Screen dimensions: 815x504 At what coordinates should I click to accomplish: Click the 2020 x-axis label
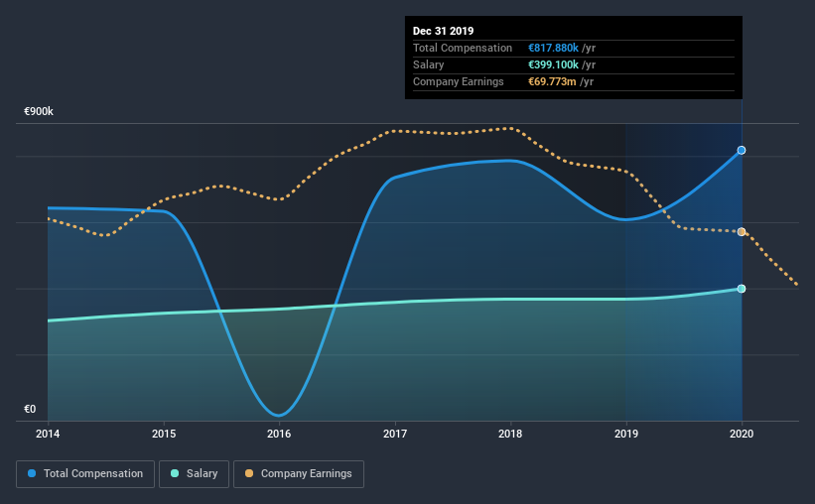click(742, 434)
